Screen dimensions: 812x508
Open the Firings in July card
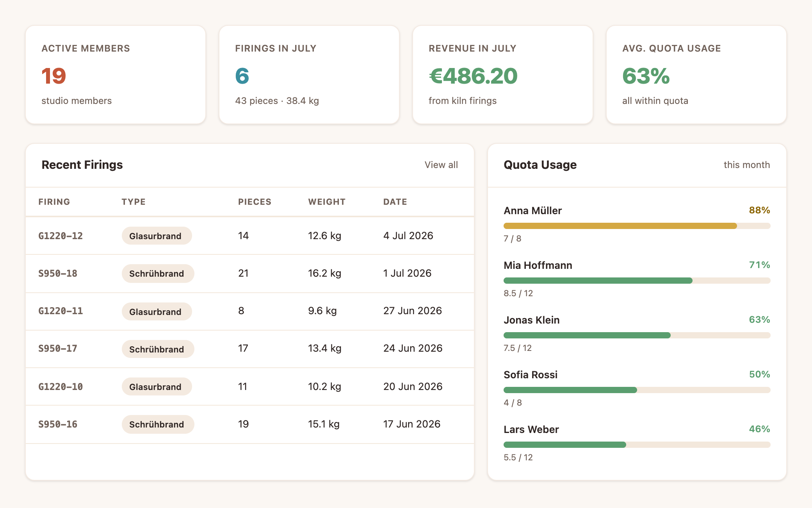(309, 75)
